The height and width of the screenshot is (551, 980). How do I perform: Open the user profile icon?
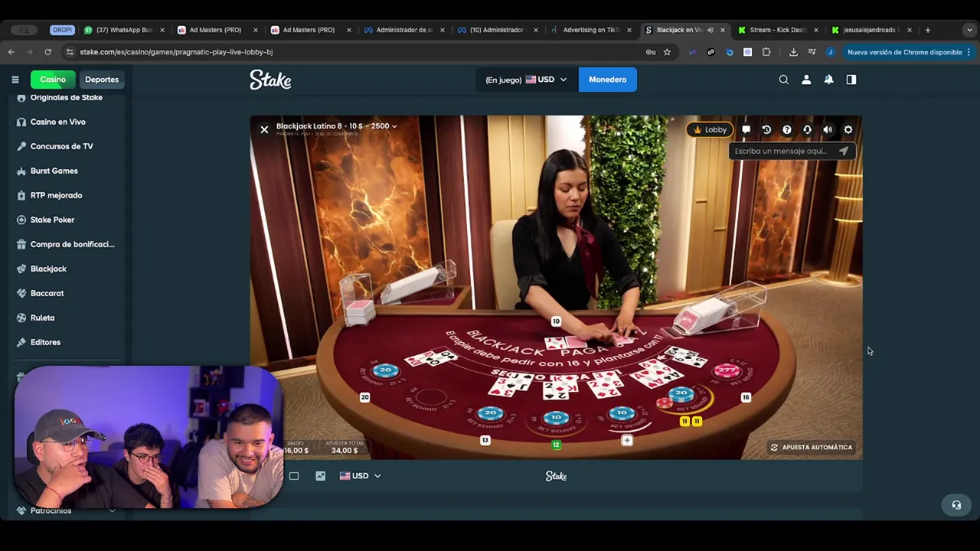pos(806,80)
